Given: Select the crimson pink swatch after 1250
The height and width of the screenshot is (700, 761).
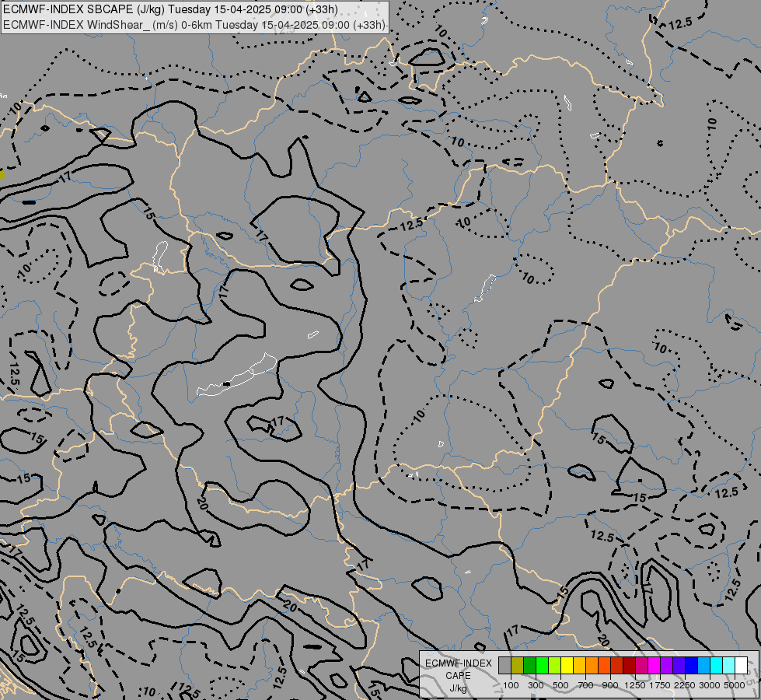Looking at the screenshot, I should click(x=641, y=666).
